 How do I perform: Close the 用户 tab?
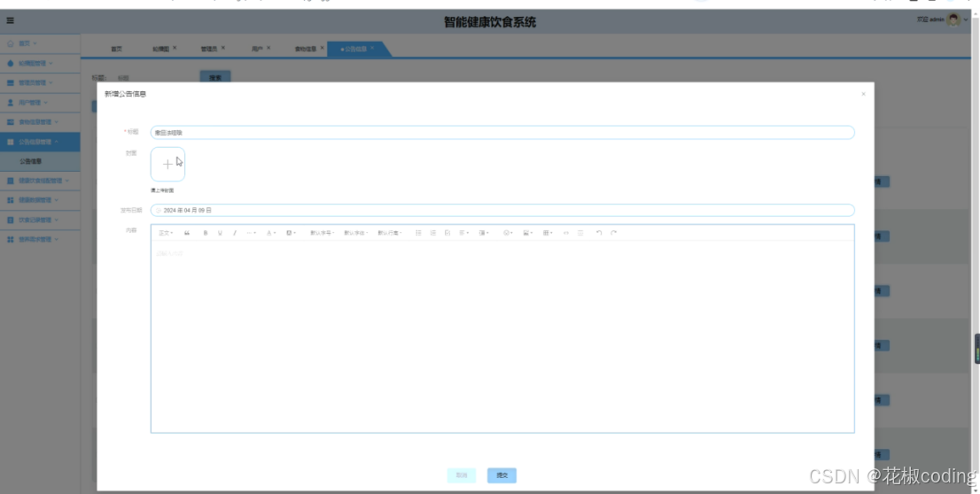click(268, 48)
